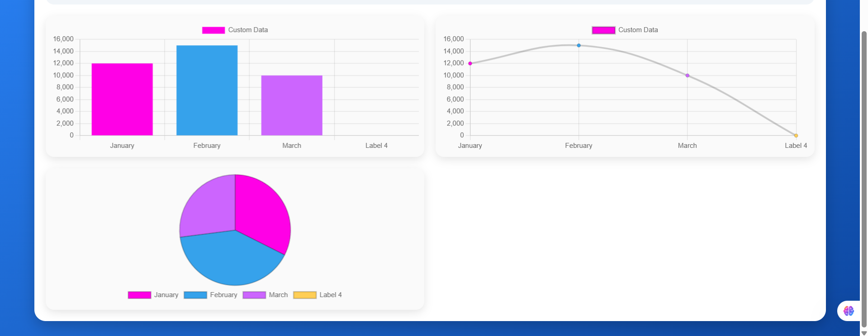The width and height of the screenshot is (868, 336).
Task: Click the scrollbar's down arrow
Action: (x=864, y=333)
